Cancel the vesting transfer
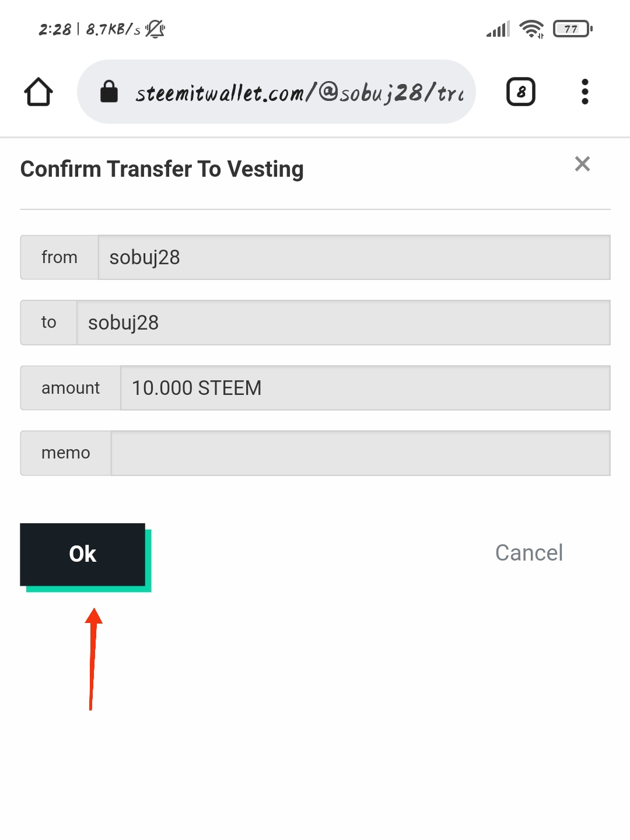Viewport: 630px width, 840px height. point(528,553)
